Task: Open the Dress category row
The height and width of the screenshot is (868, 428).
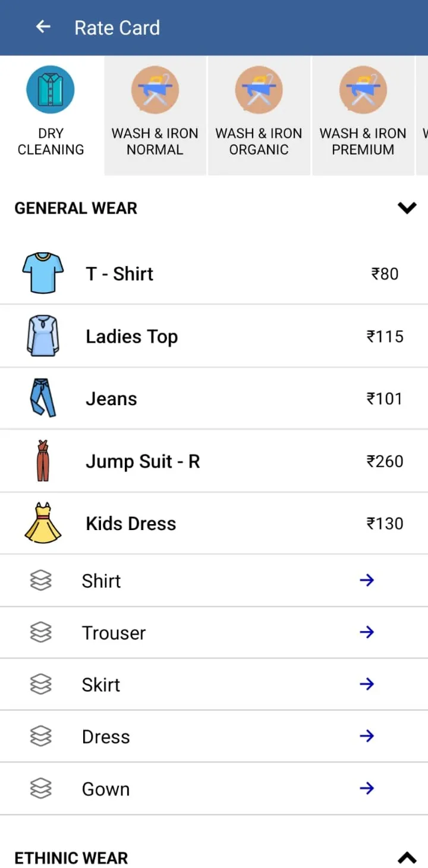Action: click(x=214, y=737)
